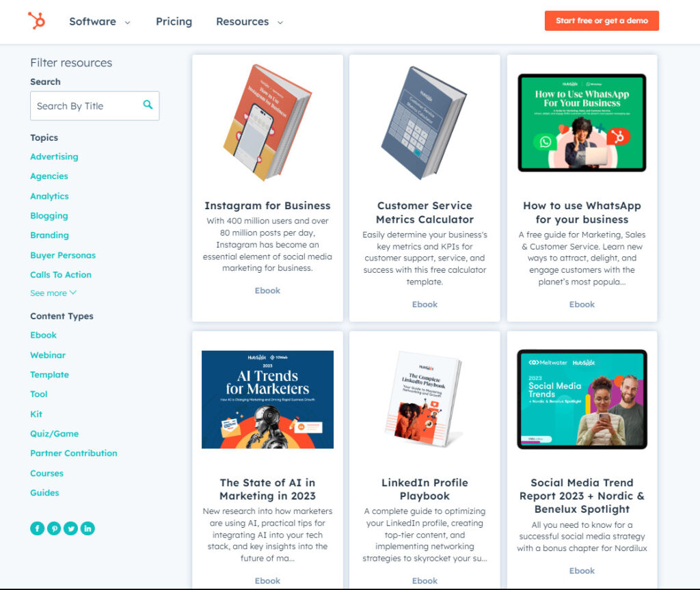700x590 pixels.
Task: Open the LinkedIn social icon
Action: click(x=87, y=528)
